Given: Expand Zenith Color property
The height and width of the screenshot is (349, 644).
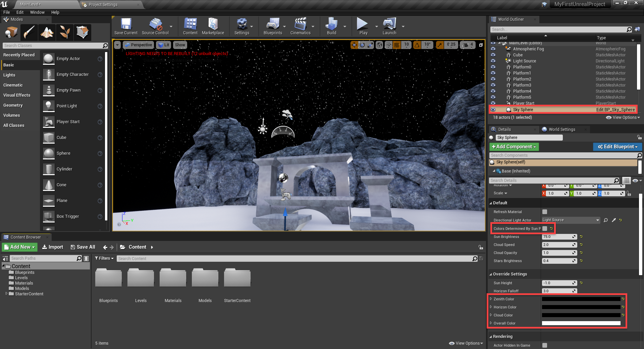Looking at the screenshot, I should [491, 299].
